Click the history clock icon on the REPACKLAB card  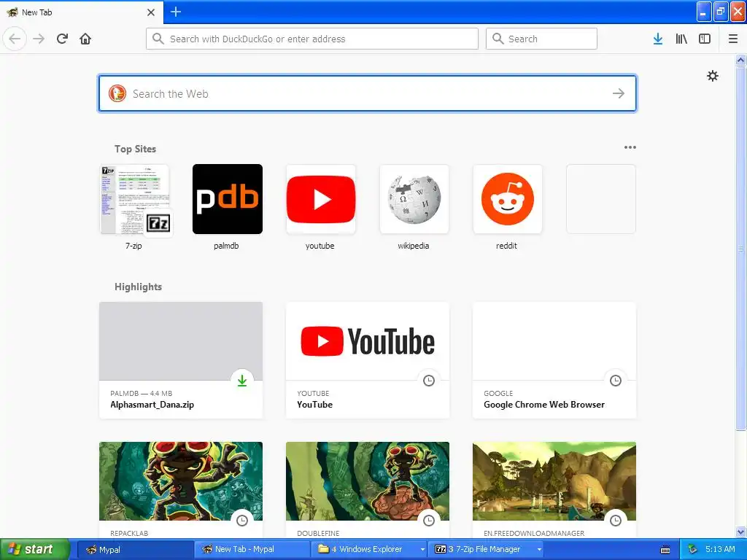coord(242,521)
